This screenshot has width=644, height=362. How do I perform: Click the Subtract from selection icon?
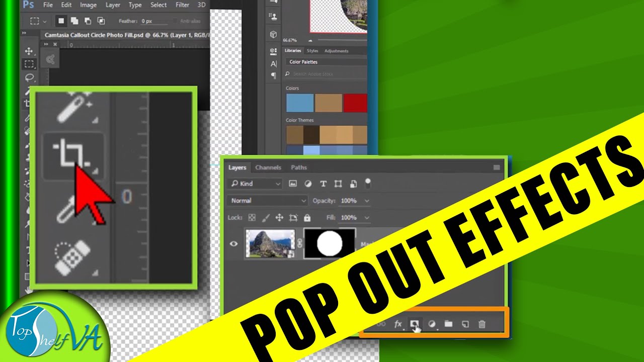(x=88, y=21)
